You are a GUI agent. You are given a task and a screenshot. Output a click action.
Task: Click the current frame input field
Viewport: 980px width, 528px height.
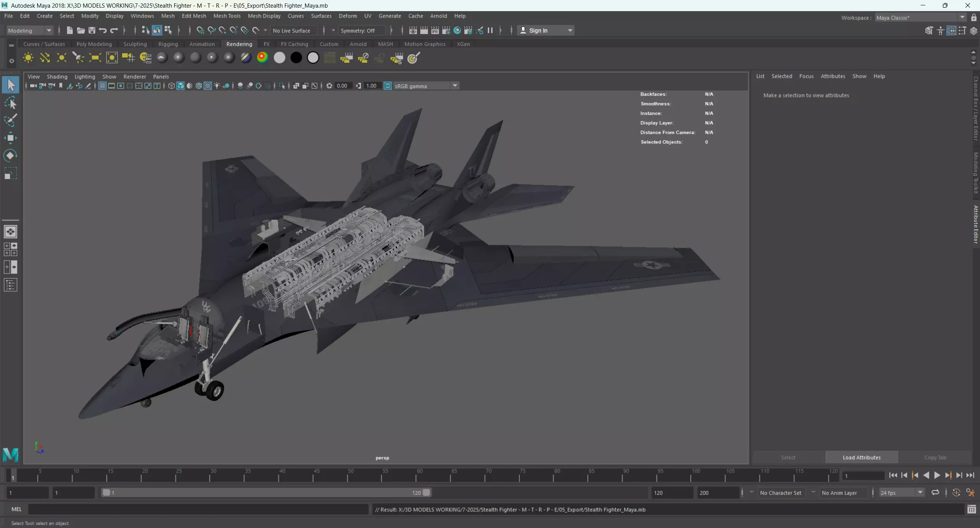point(864,476)
